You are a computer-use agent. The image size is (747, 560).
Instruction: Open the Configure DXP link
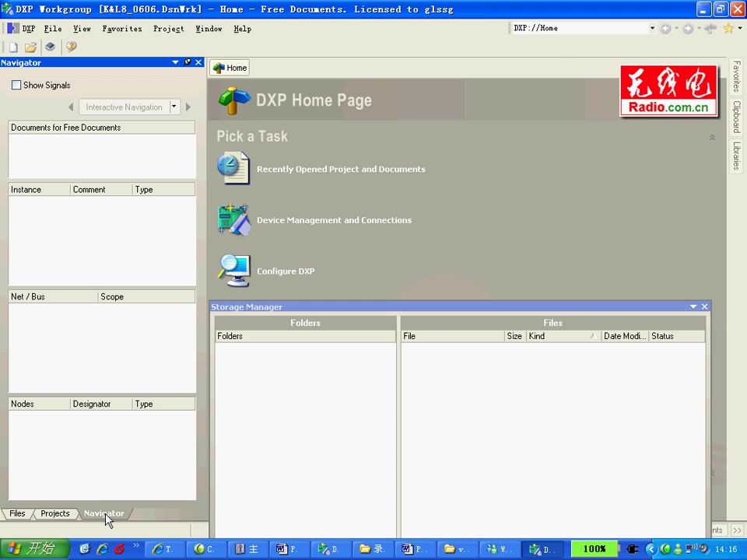click(x=286, y=271)
